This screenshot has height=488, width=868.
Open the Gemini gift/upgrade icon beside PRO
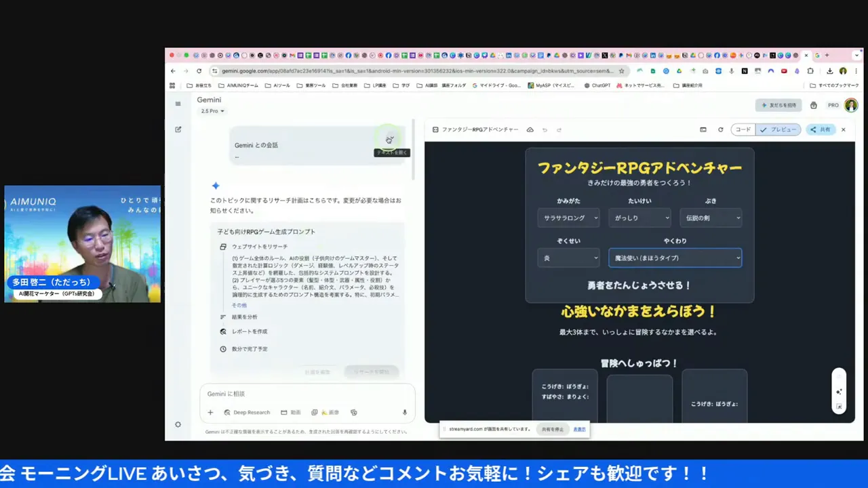(814, 105)
